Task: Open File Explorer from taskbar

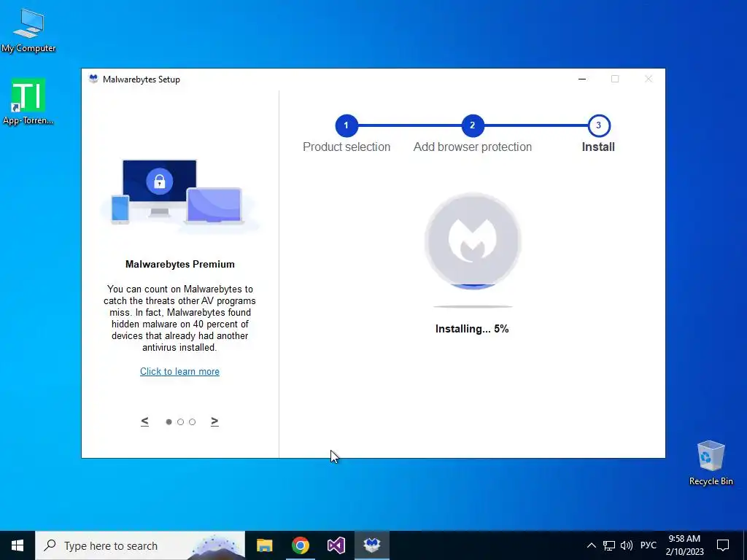Action: 264,545
